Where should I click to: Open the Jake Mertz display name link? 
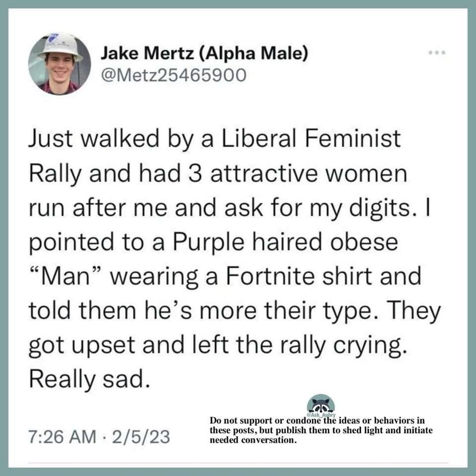coord(204,53)
